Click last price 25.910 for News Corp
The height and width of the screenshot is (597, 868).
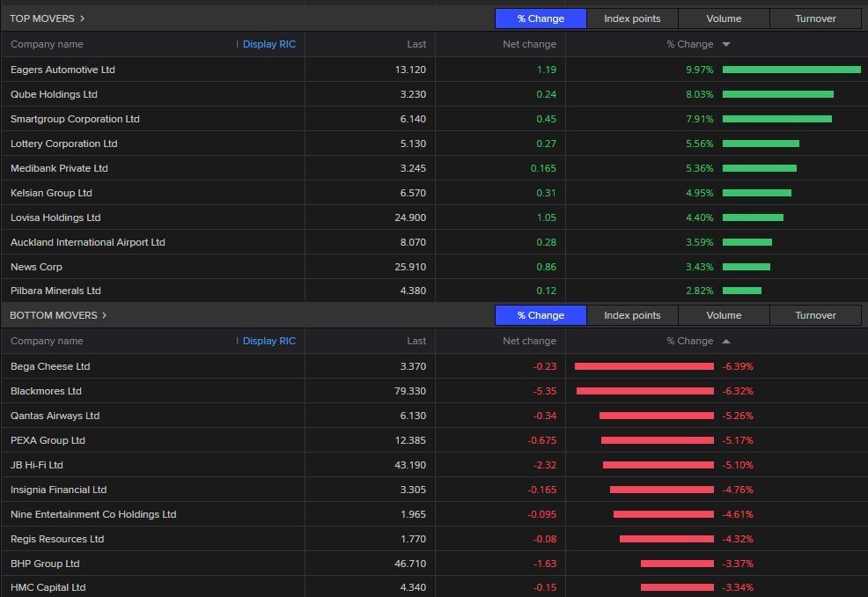coord(410,267)
